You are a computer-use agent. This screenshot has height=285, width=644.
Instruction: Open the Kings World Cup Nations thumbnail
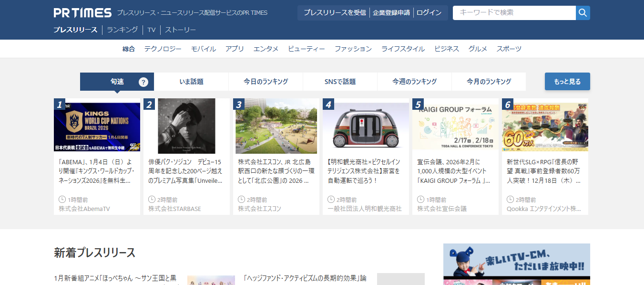(97, 126)
